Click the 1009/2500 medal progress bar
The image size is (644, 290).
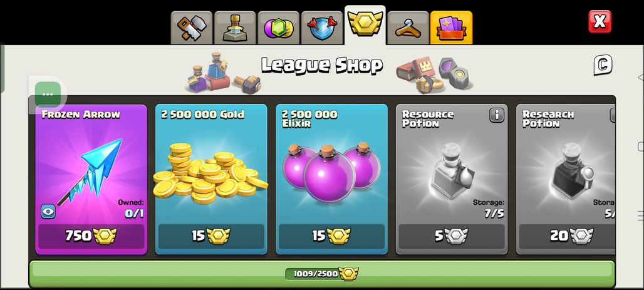[x=322, y=274]
